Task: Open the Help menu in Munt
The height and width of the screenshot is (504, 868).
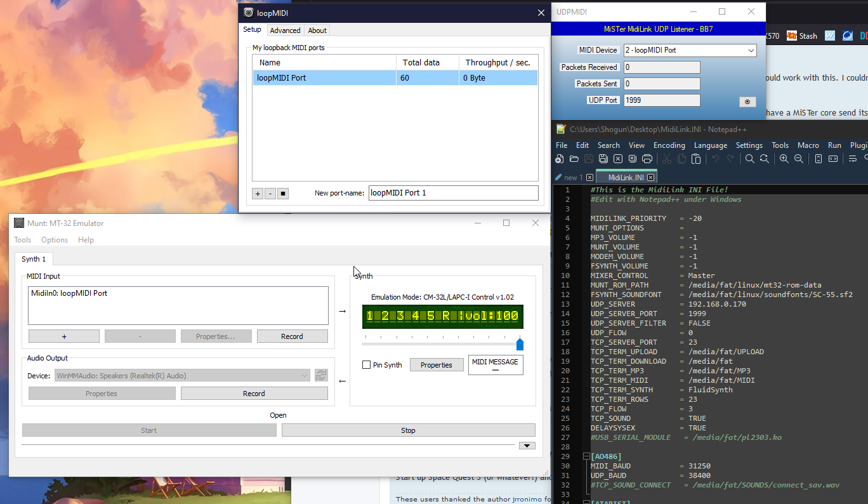Action: [x=86, y=240]
